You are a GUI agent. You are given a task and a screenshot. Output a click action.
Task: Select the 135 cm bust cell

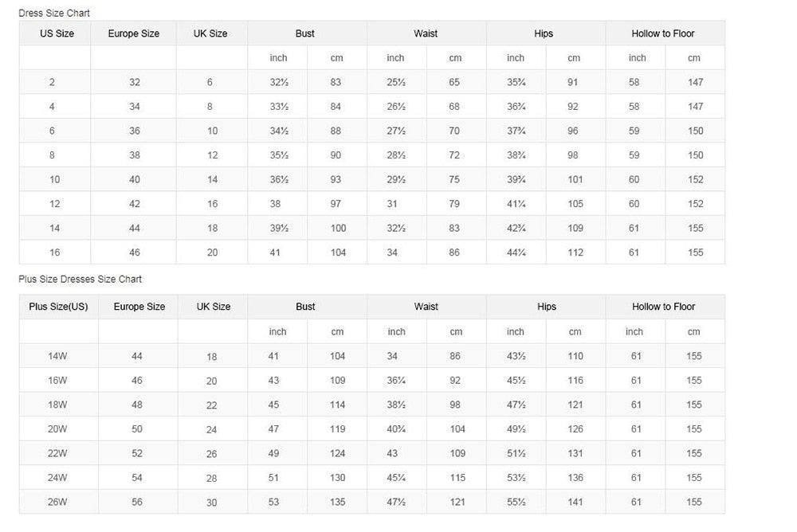338,502
